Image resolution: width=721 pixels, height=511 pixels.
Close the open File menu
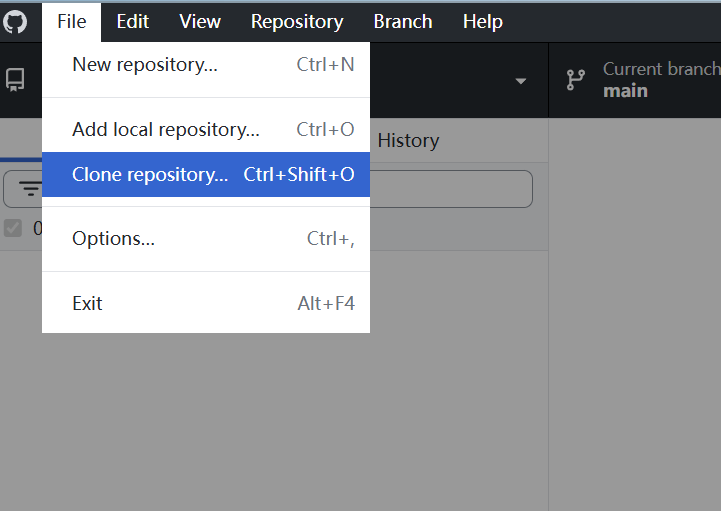(71, 21)
